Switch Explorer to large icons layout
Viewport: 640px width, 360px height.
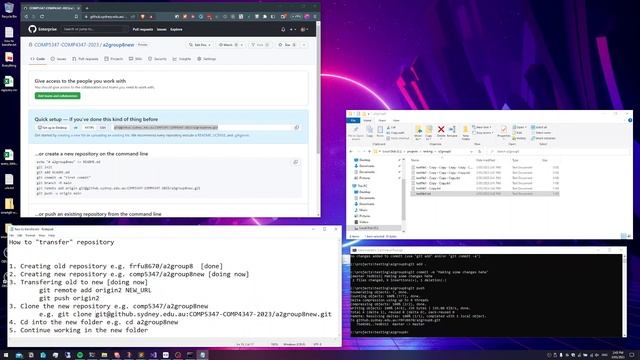point(628,236)
